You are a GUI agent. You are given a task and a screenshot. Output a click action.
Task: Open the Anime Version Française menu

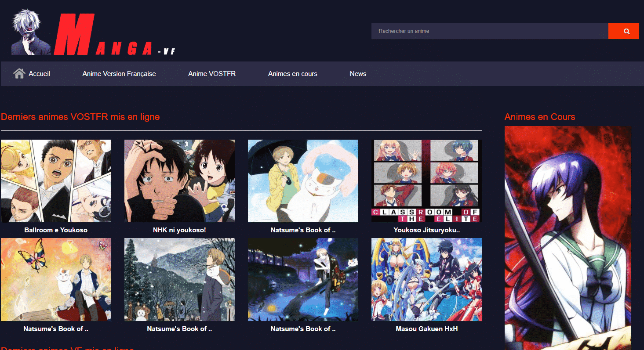(119, 74)
